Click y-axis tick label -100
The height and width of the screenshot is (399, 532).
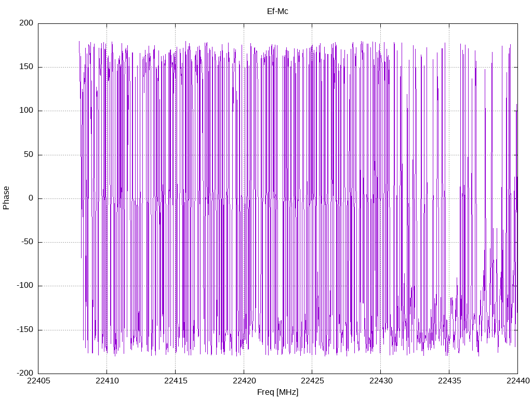tap(25, 286)
